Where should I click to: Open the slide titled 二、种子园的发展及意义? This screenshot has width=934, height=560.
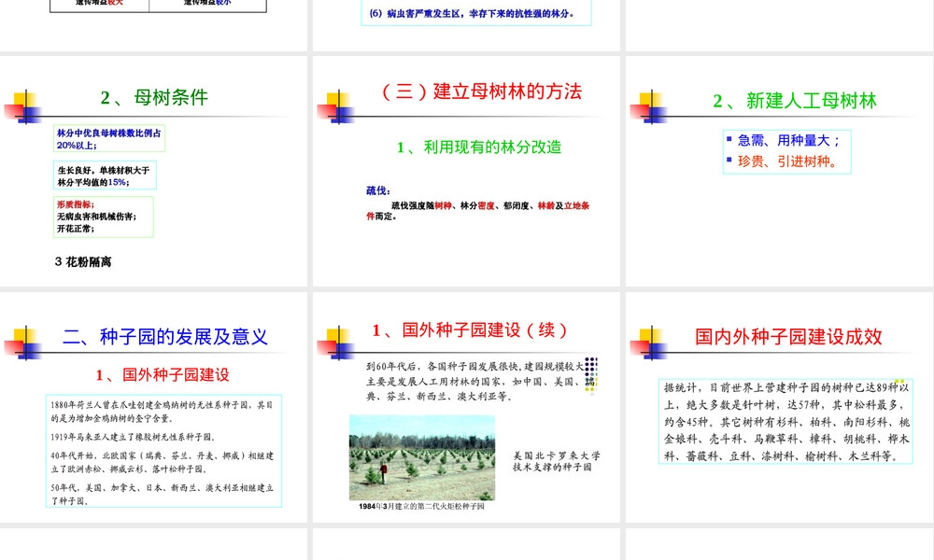pyautogui.click(x=154, y=408)
